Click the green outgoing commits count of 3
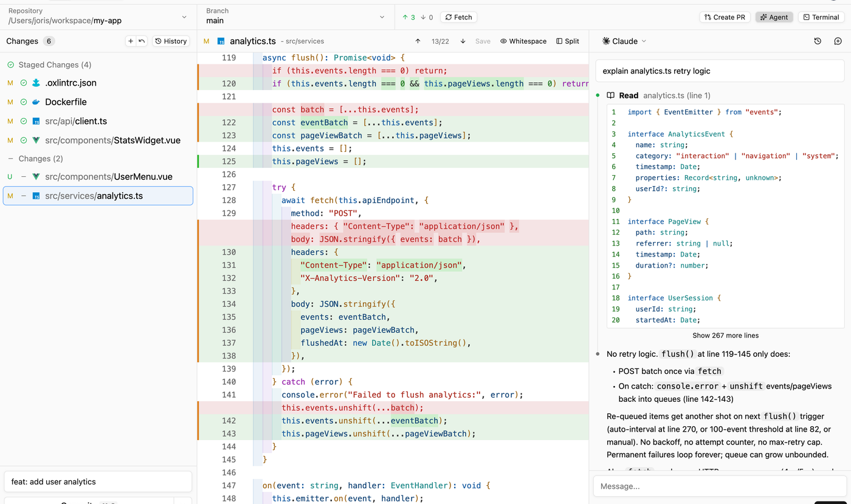Viewport: 851px width, 504px height. coord(409,17)
